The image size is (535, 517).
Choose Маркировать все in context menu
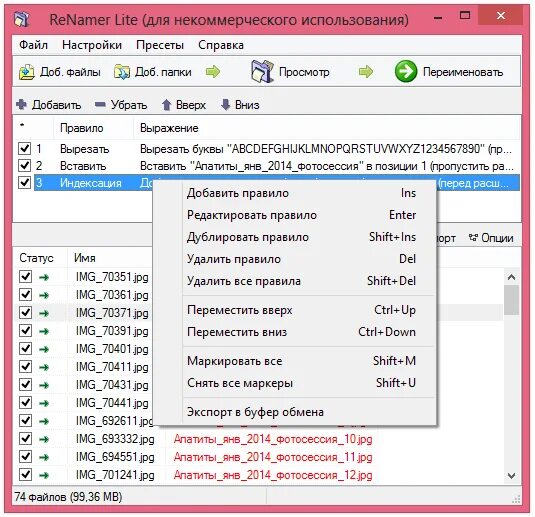pos(295,361)
